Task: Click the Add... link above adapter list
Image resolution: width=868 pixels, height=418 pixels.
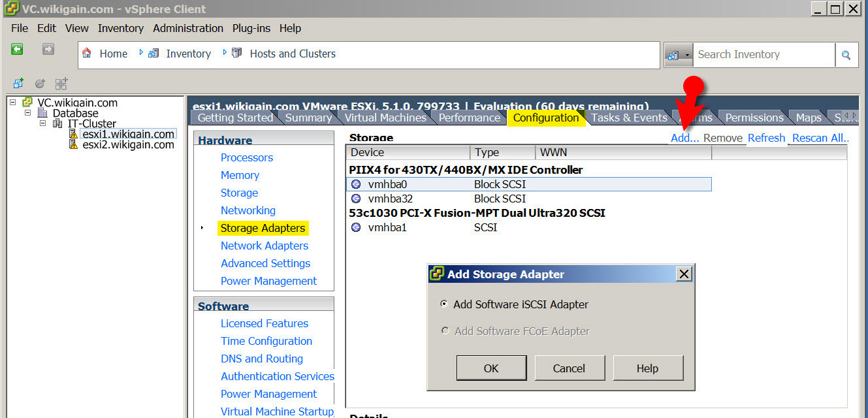Action: (x=684, y=138)
